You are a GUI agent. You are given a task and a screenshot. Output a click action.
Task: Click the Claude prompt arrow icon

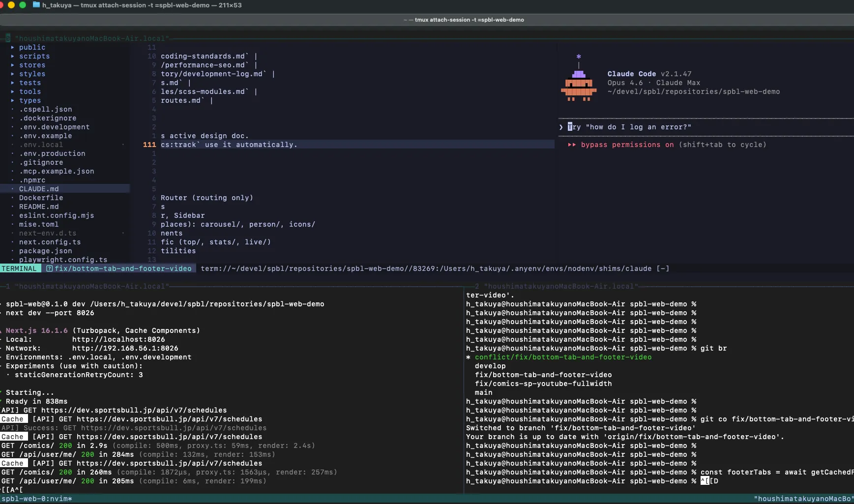pyautogui.click(x=561, y=127)
